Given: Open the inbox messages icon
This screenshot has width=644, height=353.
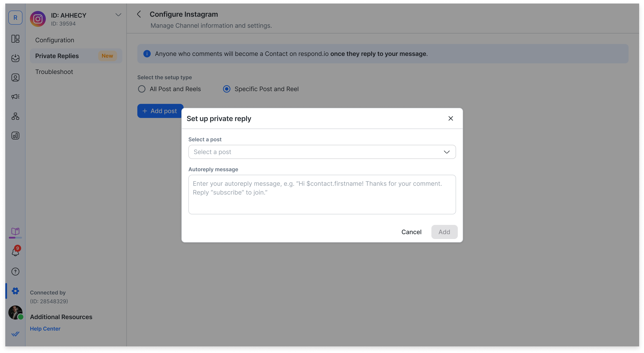Looking at the screenshot, I should click(x=15, y=58).
